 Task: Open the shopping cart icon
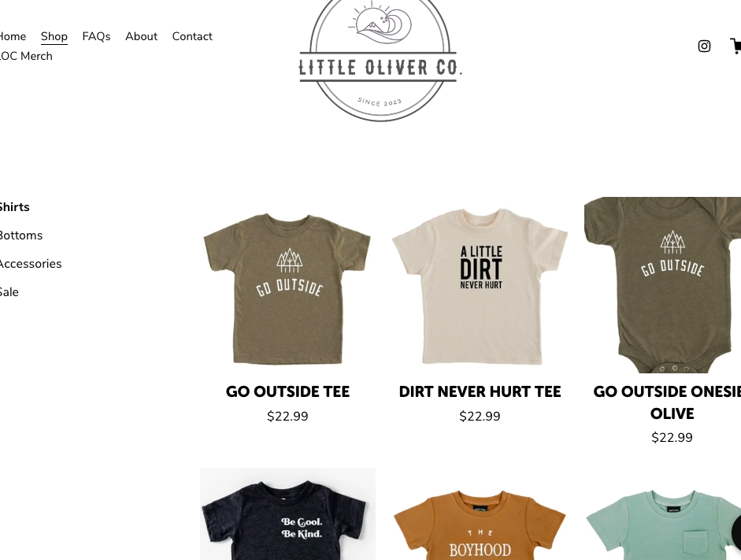click(735, 46)
